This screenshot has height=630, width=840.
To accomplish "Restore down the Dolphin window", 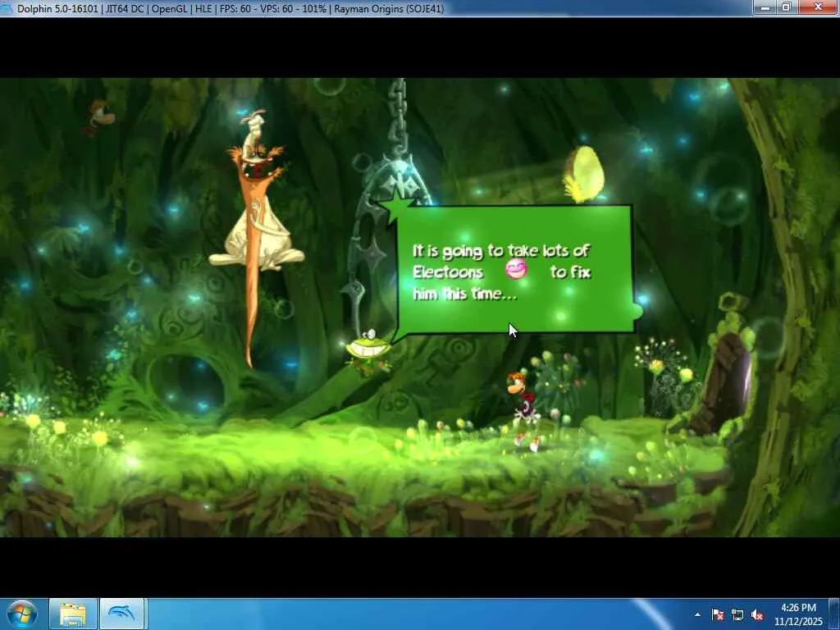I will click(787, 7).
